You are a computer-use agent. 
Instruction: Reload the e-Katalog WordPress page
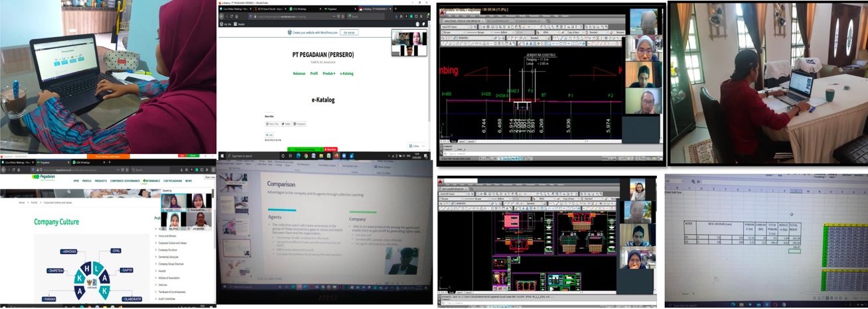click(232, 16)
